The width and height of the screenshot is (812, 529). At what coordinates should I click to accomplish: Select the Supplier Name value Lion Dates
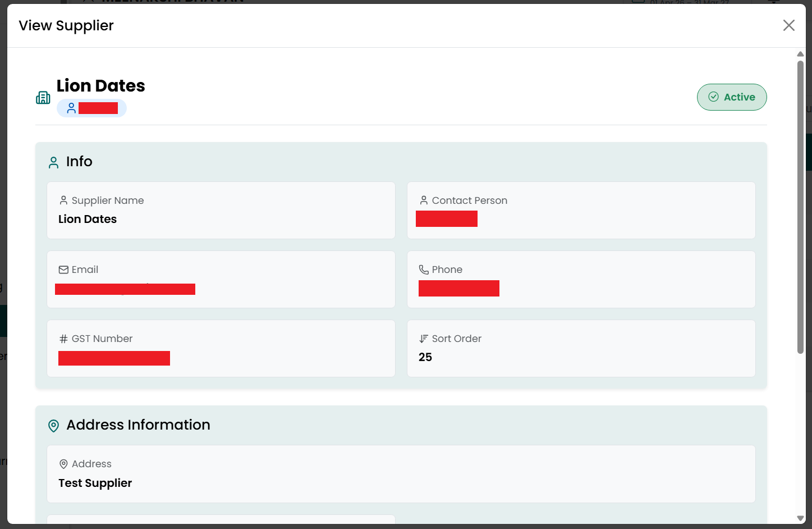tap(88, 219)
